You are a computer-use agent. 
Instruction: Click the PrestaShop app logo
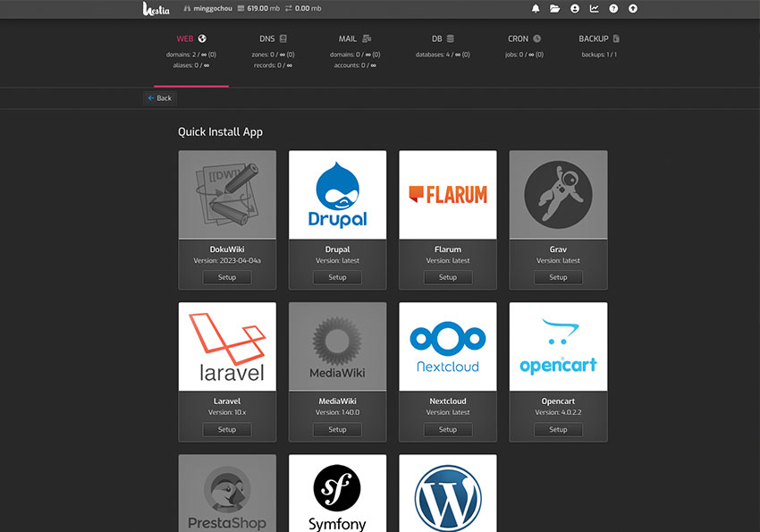[x=227, y=494]
